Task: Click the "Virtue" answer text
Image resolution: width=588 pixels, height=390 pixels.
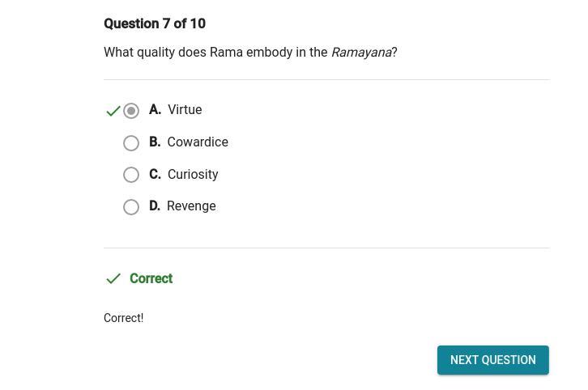Action: (185, 110)
